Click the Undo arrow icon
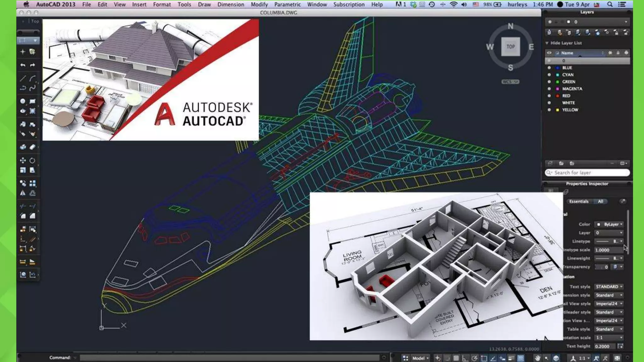Image resolution: width=644 pixels, height=362 pixels. point(23,65)
